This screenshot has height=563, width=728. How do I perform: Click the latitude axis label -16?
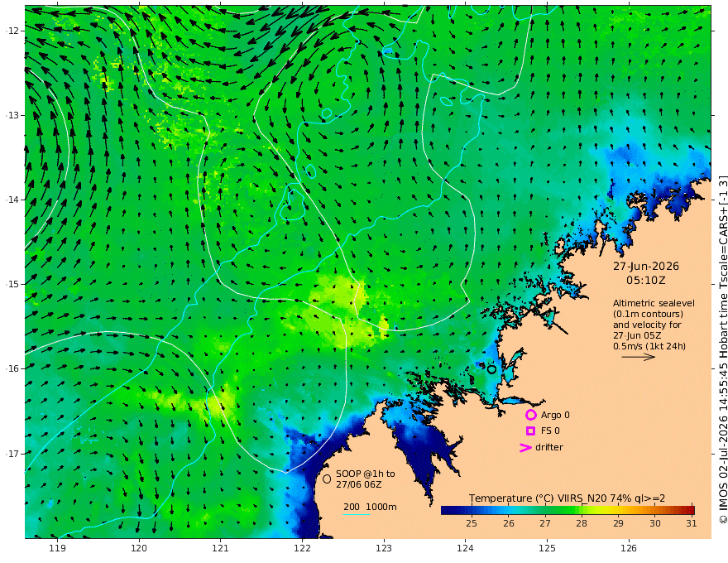[x=12, y=368]
